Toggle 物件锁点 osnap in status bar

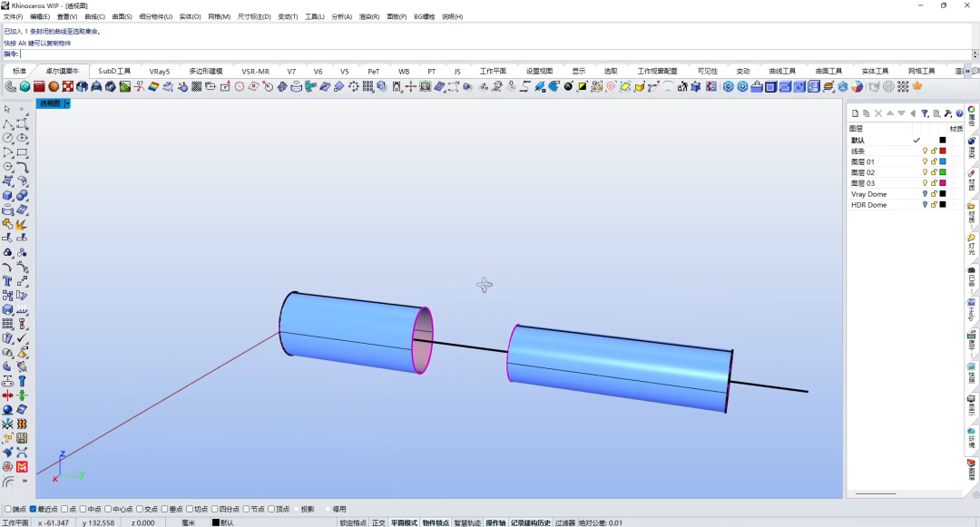(436, 522)
